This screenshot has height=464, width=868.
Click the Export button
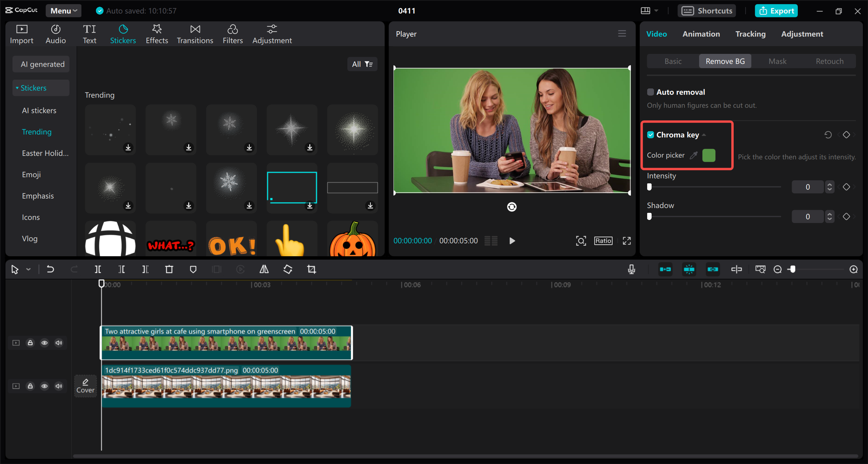[776, 11]
